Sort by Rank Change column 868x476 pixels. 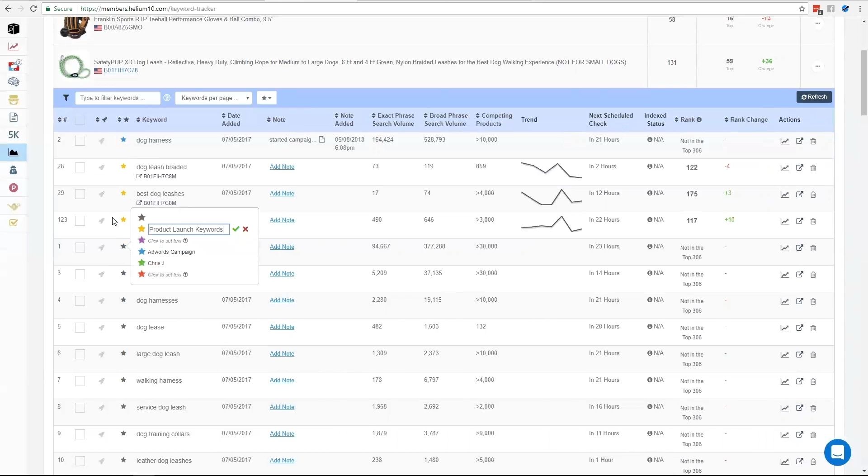(x=746, y=120)
